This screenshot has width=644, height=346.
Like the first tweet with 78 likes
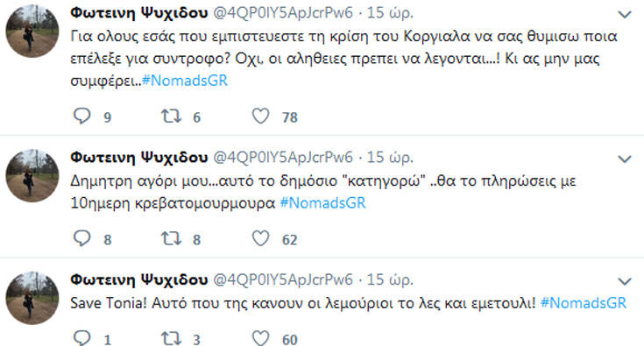pyautogui.click(x=260, y=117)
